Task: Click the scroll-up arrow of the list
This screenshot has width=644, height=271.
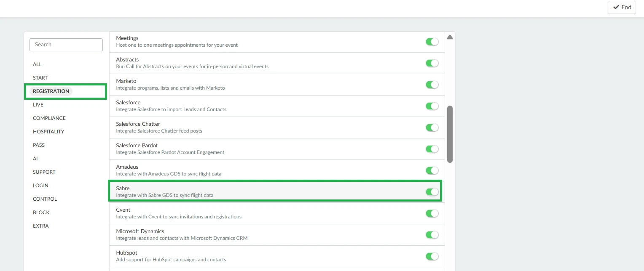Action: point(450,37)
